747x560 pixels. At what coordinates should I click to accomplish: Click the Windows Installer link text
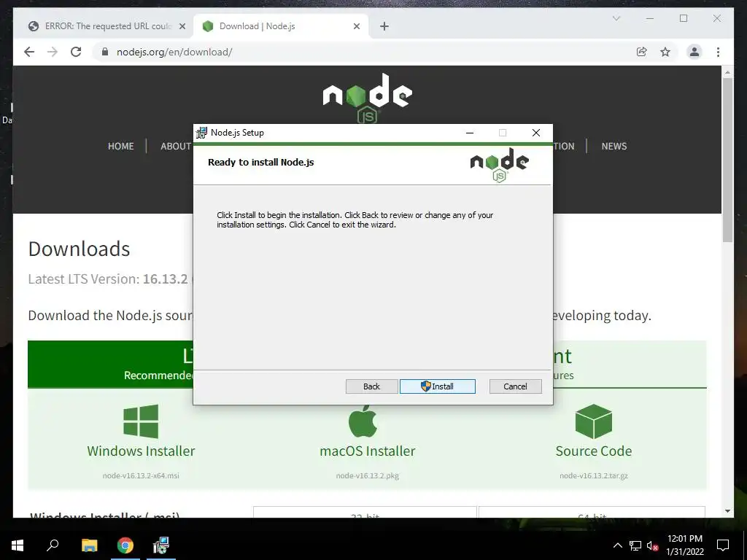[141, 451]
